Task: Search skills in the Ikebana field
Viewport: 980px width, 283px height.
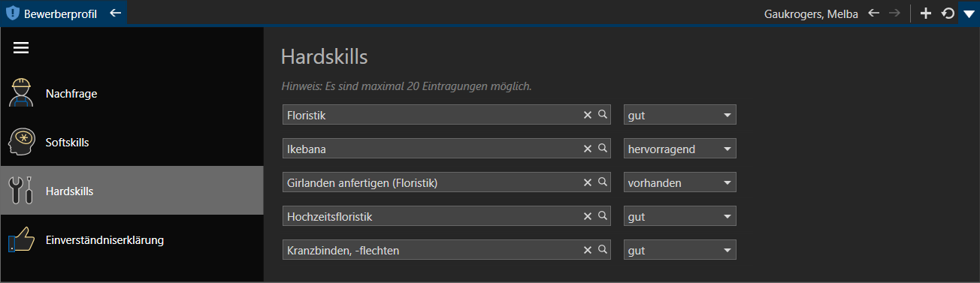Action: pos(602,149)
